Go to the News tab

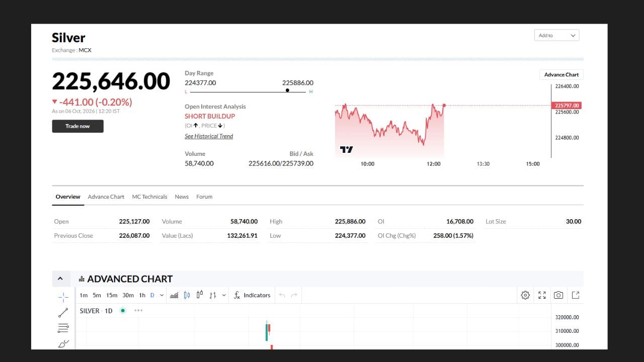[x=182, y=197]
